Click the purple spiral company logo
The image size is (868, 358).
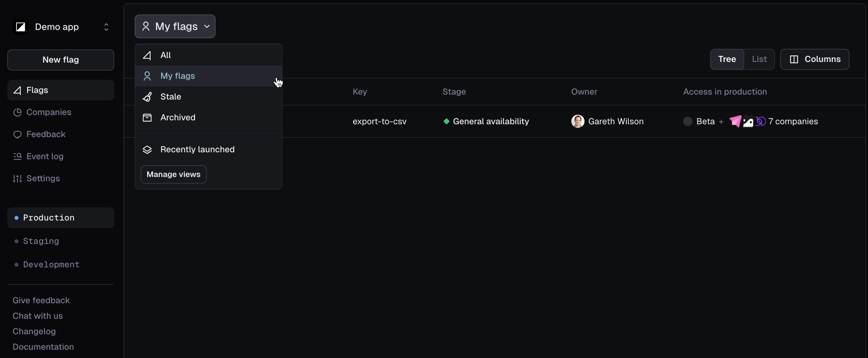click(x=760, y=121)
